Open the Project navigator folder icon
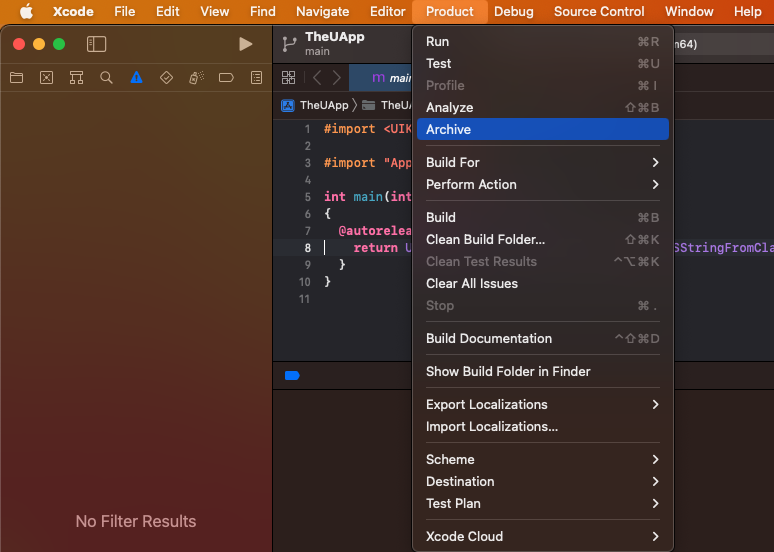This screenshot has width=774, height=552. pos(16,77)
